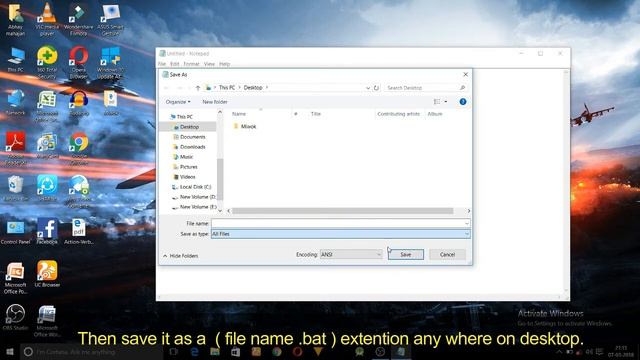Image resolution: width=640 pixels, height=360 pixels.
Task: Open Action-Verb pdf file on desktop
Action: point(78,232)
